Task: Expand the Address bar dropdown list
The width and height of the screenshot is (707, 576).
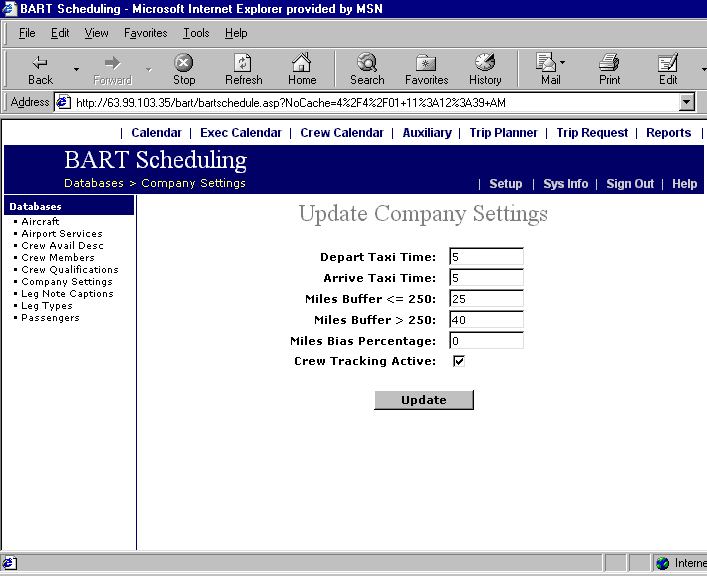Action: [686, 102]
